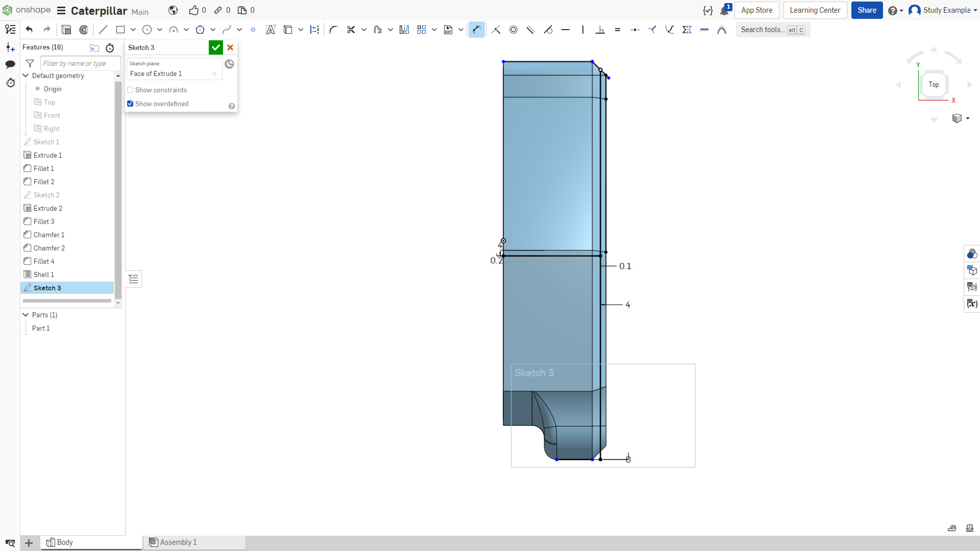980x551 pixels.
Task: Open arc tool dropdown arrow
Action: (186, 30)
